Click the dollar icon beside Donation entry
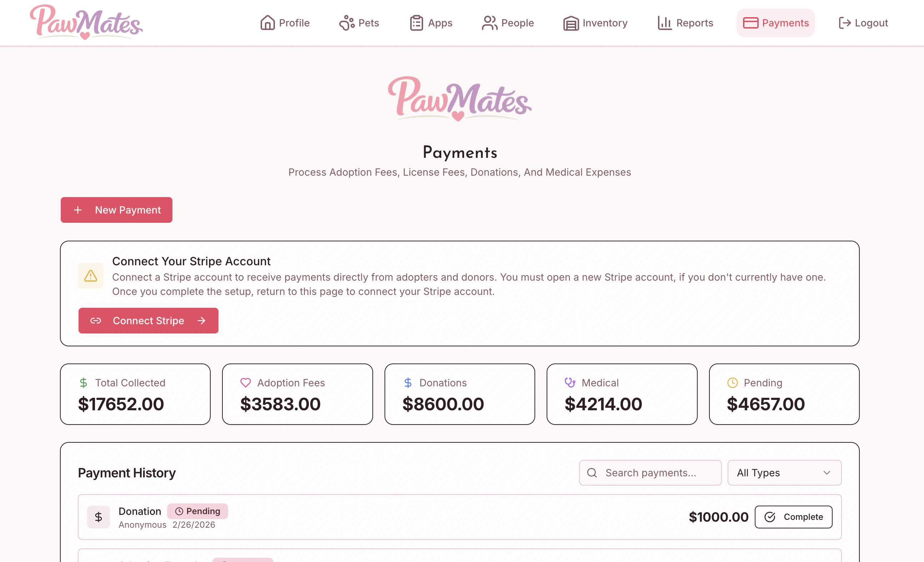This screenshot has height=562, width=924. [x=98, y=517]
